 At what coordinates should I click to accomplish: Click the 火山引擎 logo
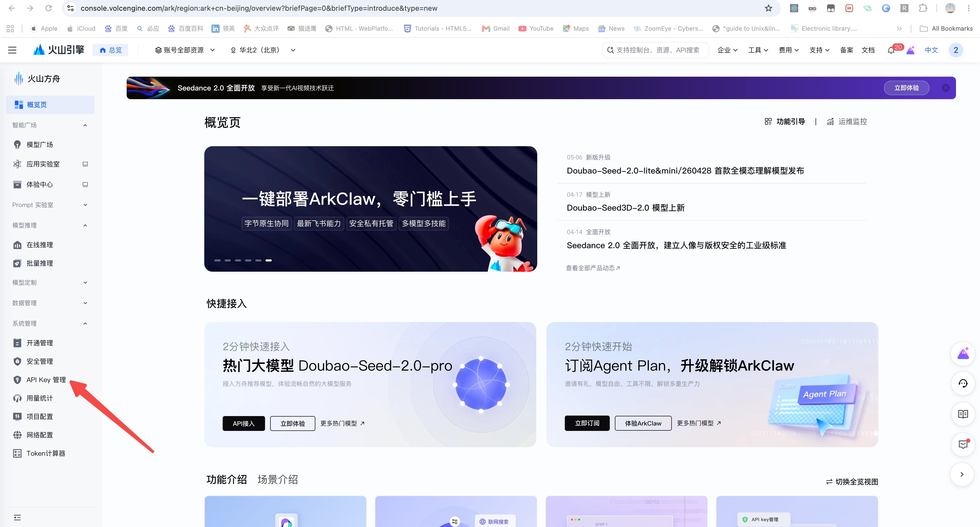(58, 50)
